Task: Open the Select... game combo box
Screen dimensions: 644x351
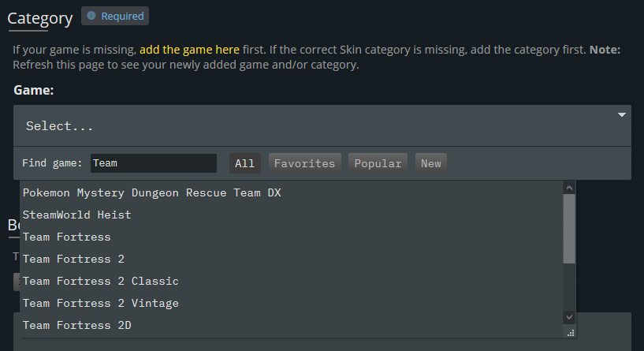Action: (x=322, y=125)
